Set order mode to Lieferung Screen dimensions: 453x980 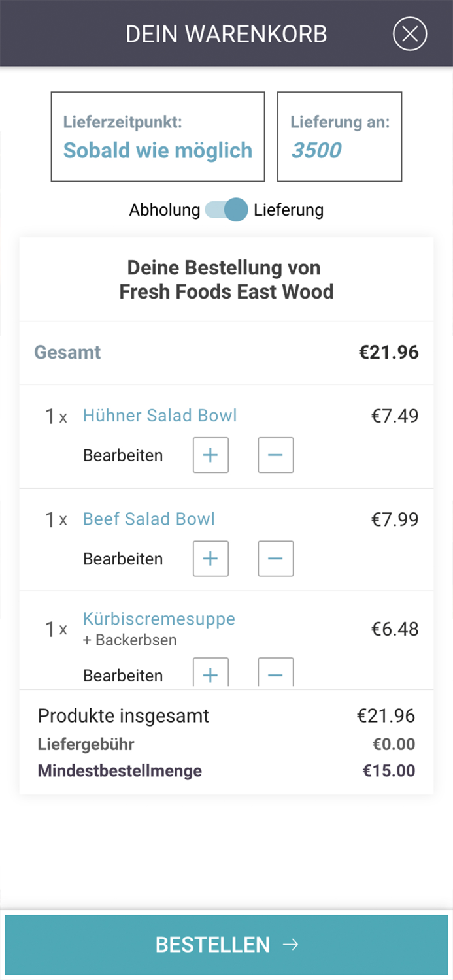[290, 210]
